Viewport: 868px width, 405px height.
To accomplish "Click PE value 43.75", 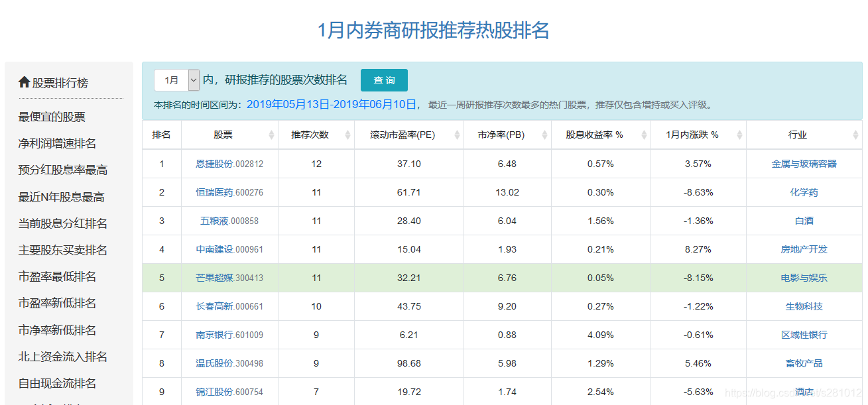I will tap(408, 306).
